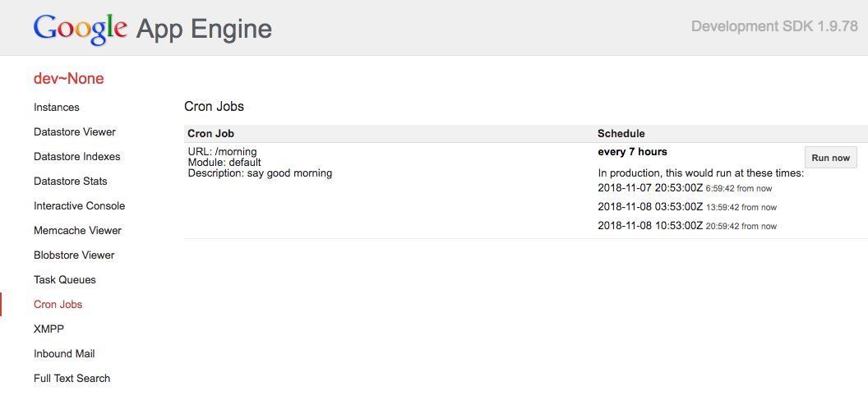Go to Datastore Indexes

(76, 157)
